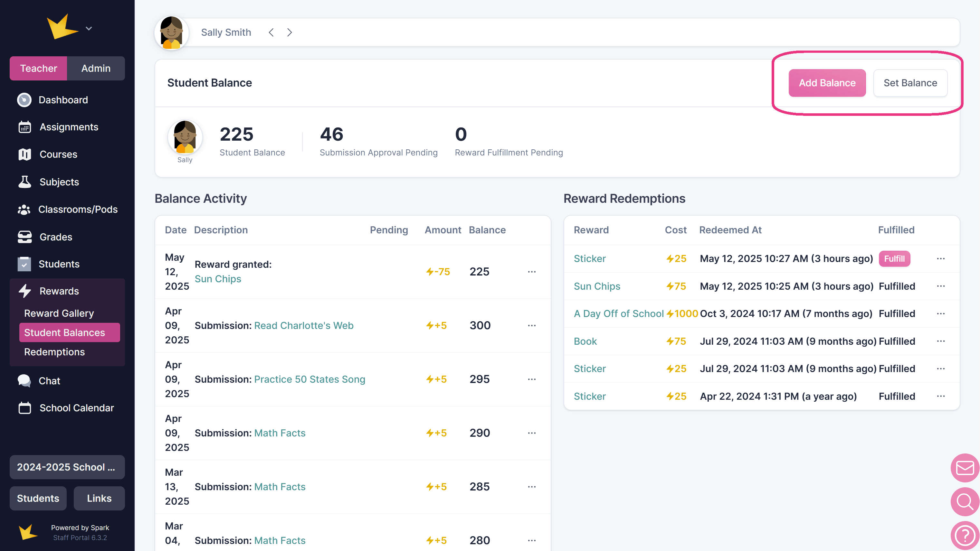Click the Chat bubble icon
Viewport: 980px width, 551px height.
click(x=24, y=381)
